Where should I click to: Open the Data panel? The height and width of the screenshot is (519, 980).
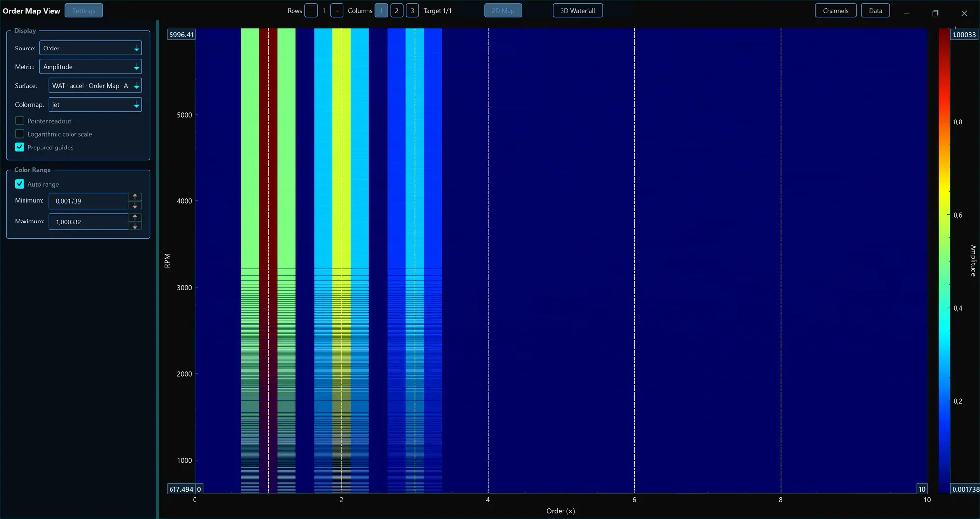point(876,11)
